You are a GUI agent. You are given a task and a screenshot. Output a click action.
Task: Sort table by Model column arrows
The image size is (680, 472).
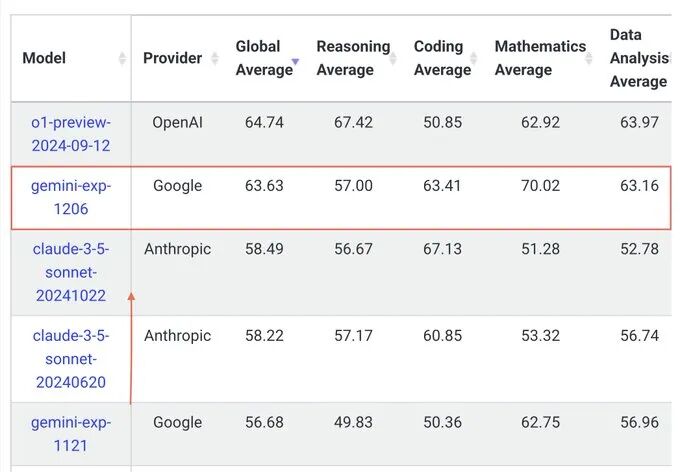point(122,58)
